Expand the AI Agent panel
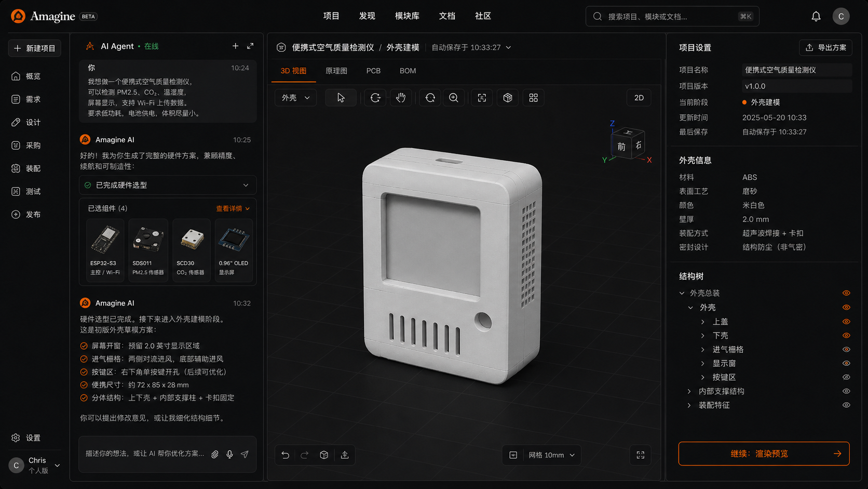 (x=250, y=46)
